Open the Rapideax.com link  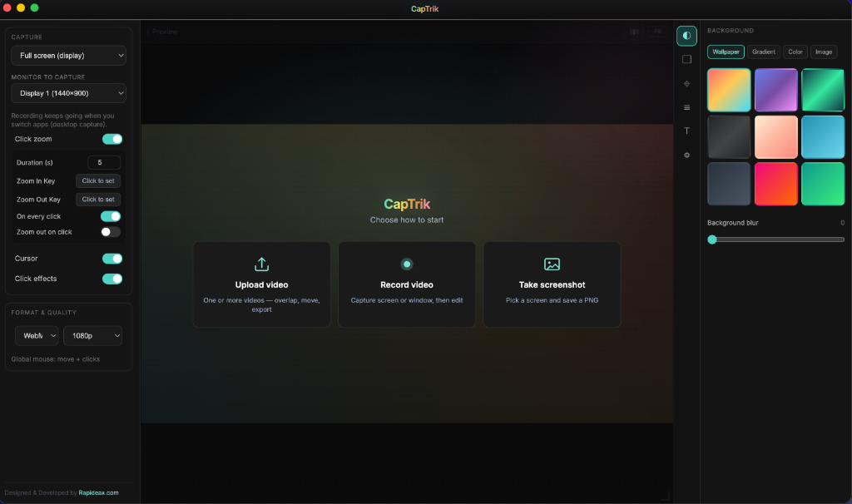click(98, 493)
